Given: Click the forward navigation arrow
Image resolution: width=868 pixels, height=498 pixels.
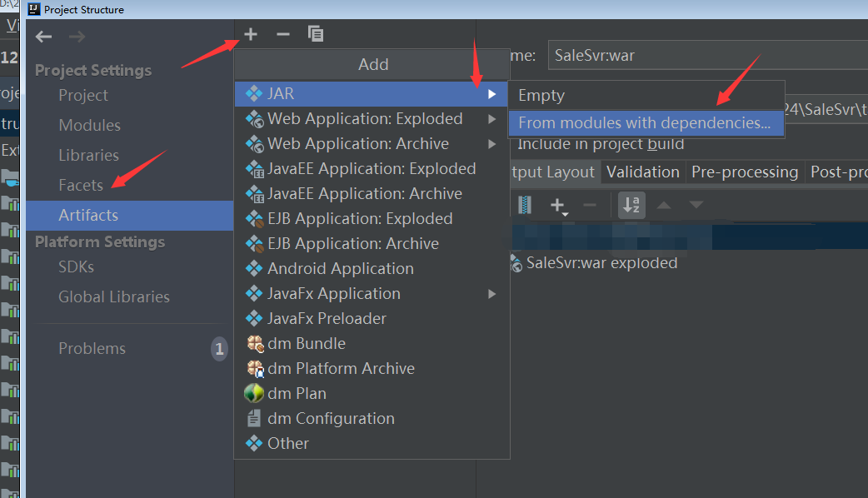Looking at the screenshot, I should pos(77,37).
